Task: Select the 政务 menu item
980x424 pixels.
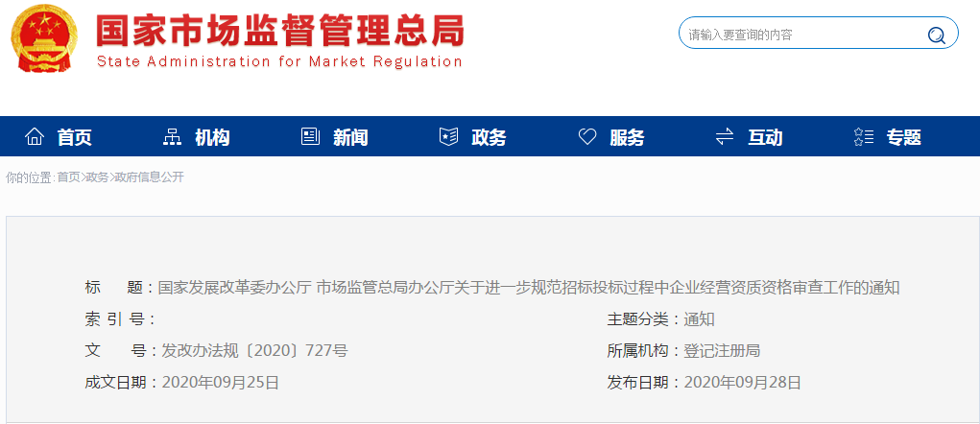Action: 489,137
